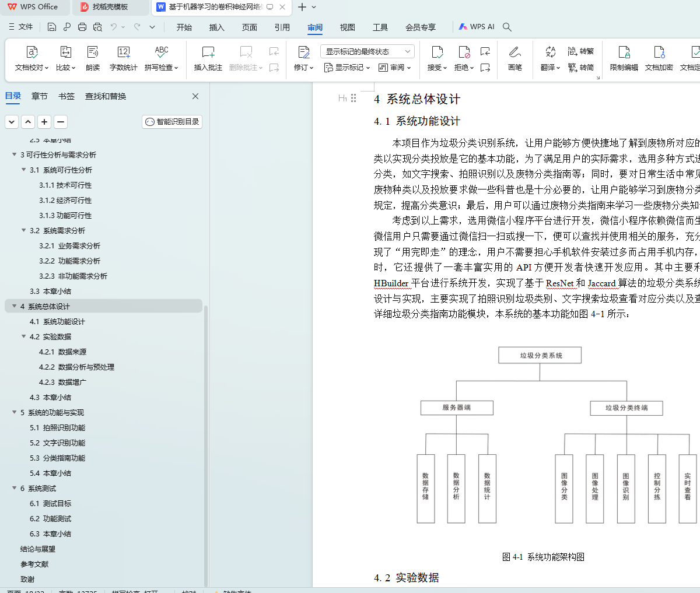Open 比较 compare documents tool
The height and width of the screenshot is (593, 700).
[x=65, y=59]
